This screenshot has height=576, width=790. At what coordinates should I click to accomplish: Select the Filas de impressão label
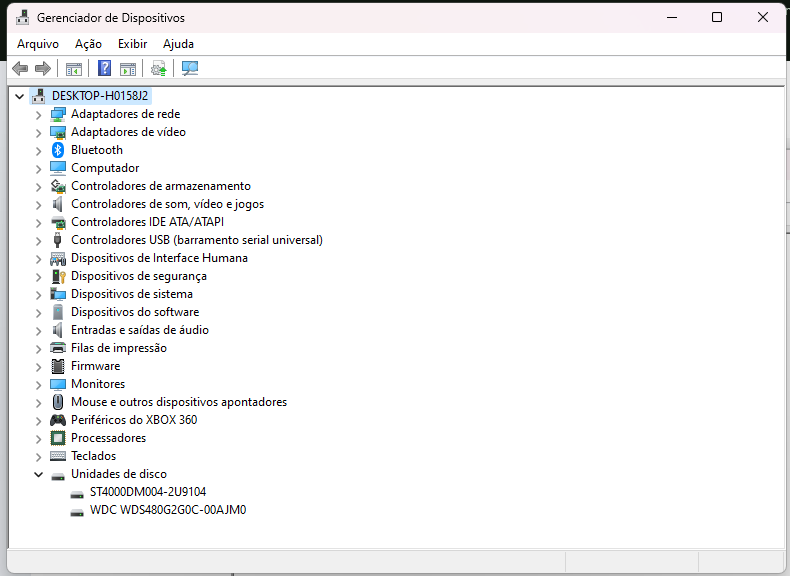coord(118,348)
